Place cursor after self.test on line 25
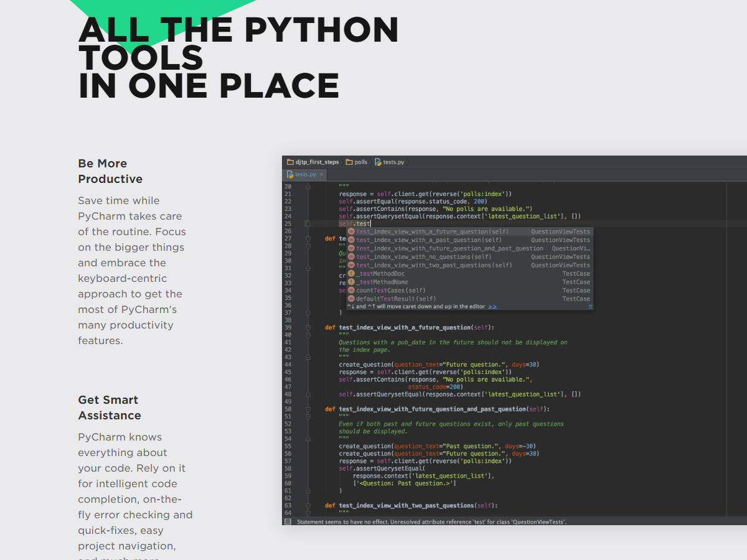This screenshot has height=560, width=747. (x=371, y=223)
